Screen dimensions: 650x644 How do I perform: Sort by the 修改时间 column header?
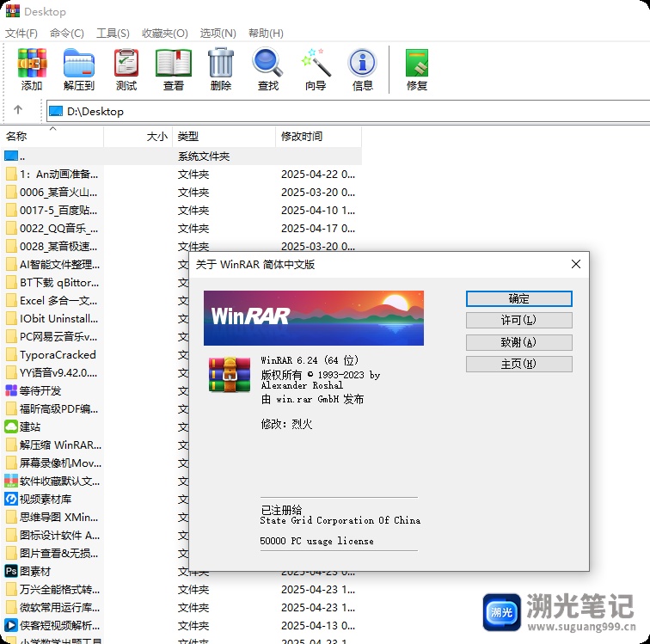(318, 137)
